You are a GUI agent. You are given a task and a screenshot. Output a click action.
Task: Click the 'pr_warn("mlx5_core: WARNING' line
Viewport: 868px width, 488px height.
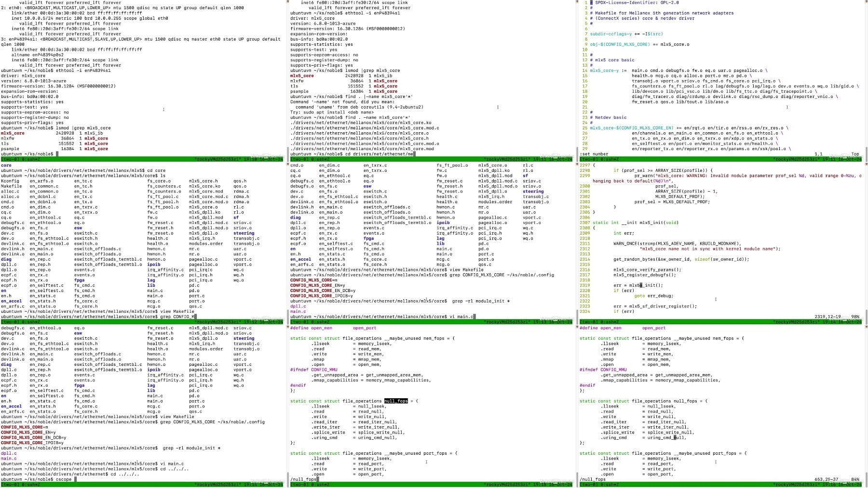pos(748,176)
